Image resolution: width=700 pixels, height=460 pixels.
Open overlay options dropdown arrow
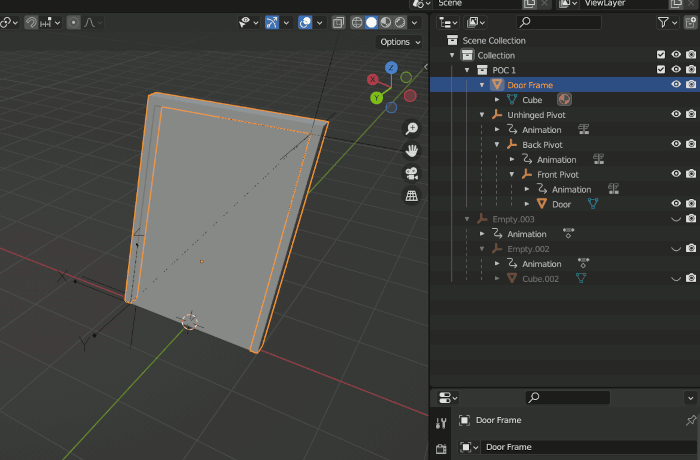320,22
